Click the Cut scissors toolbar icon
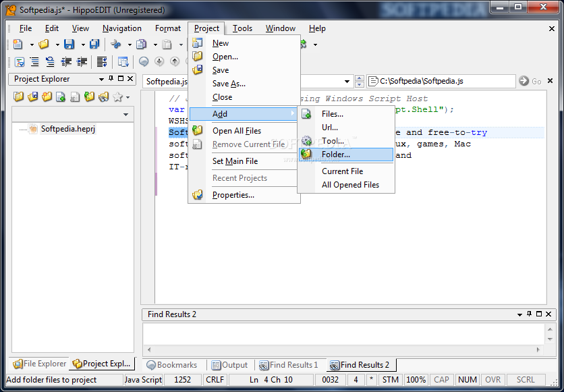564x392 pixels. point(116,45)
